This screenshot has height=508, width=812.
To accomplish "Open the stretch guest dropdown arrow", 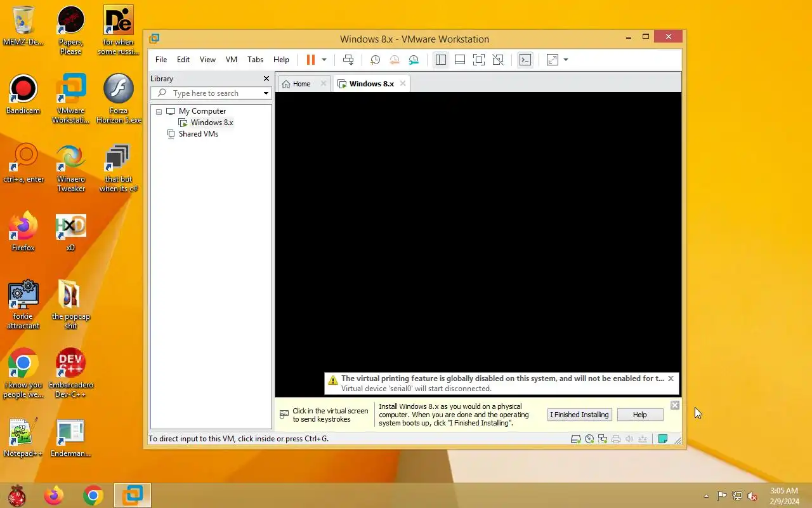I will tap(566, 60).
